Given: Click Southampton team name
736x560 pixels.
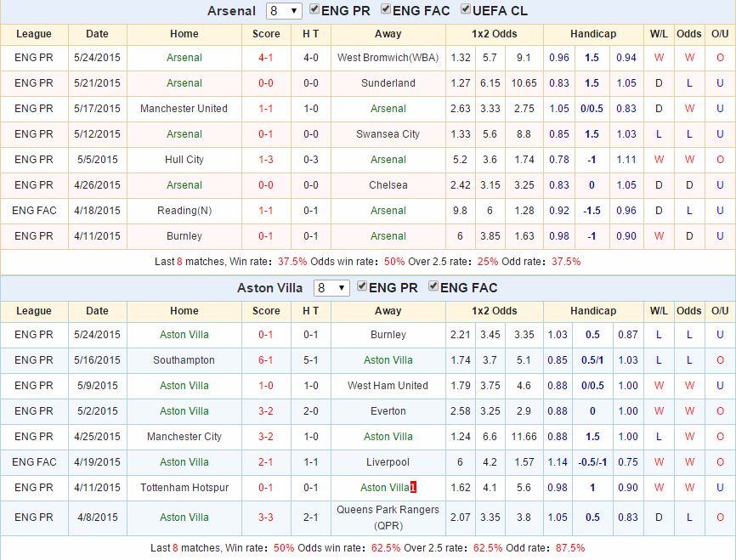Looking at the screenshot, I should tap(184, 360).
